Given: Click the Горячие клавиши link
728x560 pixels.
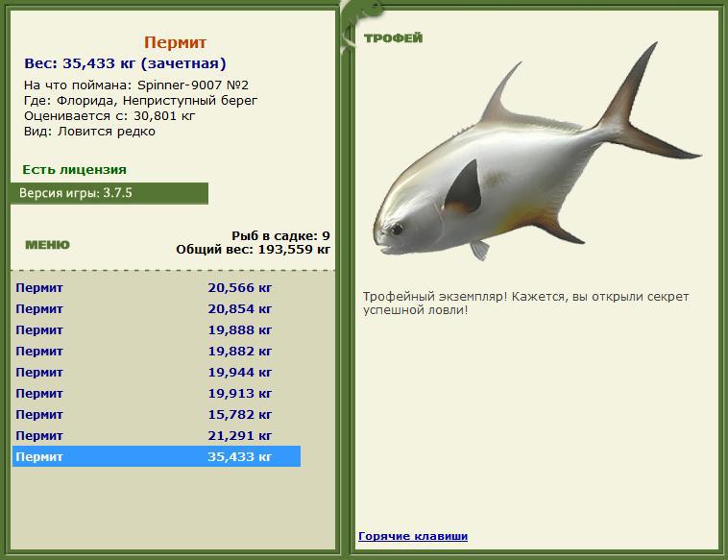Looking at the screenshot, I should pos(413,536).
